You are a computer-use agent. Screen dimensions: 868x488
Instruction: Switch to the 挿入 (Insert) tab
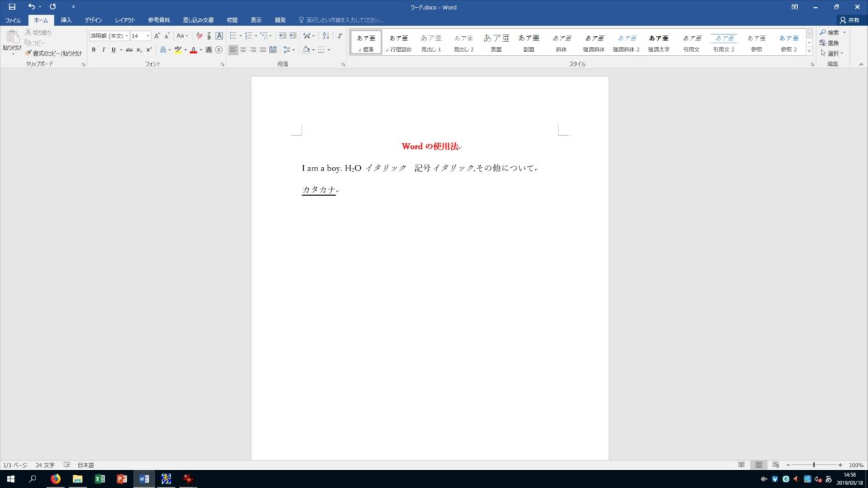[x=67, y=20]
